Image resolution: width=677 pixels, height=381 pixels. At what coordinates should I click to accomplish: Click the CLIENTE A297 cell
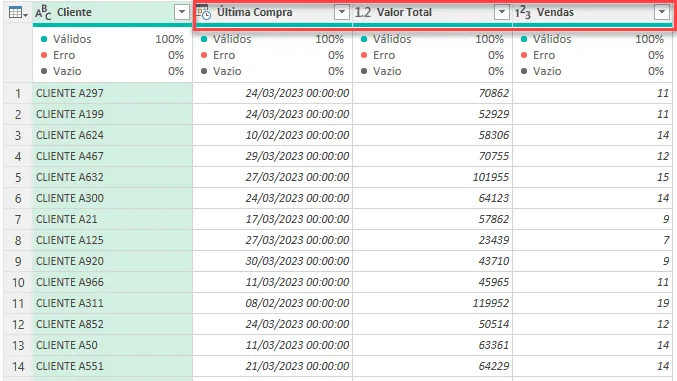click(112, 93)
